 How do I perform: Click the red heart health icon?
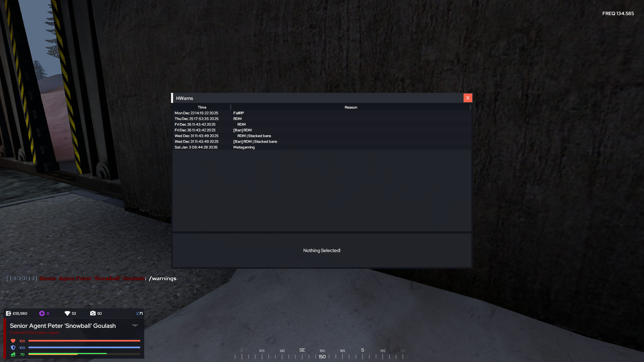point(13,341)
